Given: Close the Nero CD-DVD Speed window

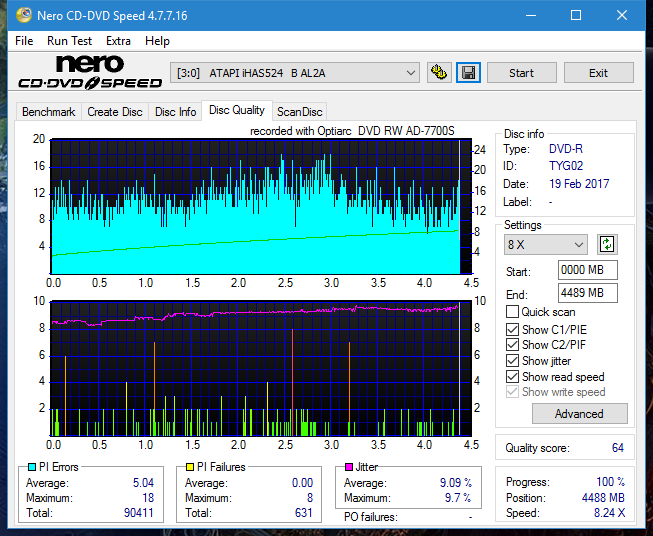Looking at the screenshot, I should point(622,15).
